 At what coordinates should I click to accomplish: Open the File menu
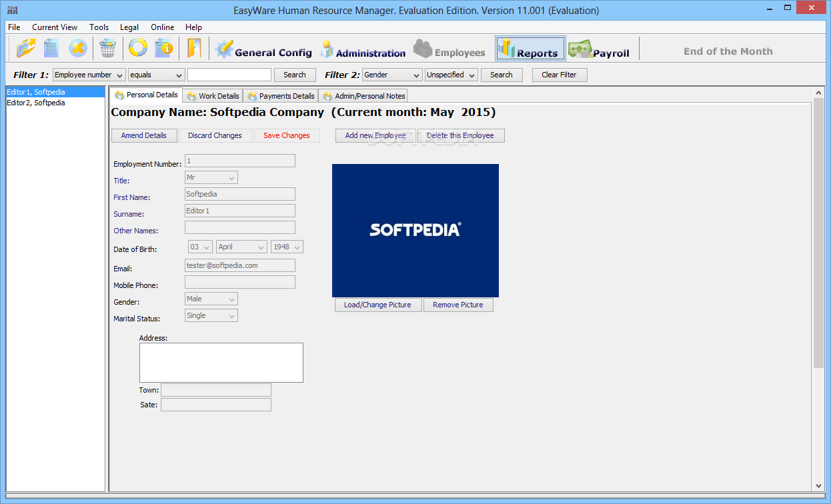[x=14, y=27]
